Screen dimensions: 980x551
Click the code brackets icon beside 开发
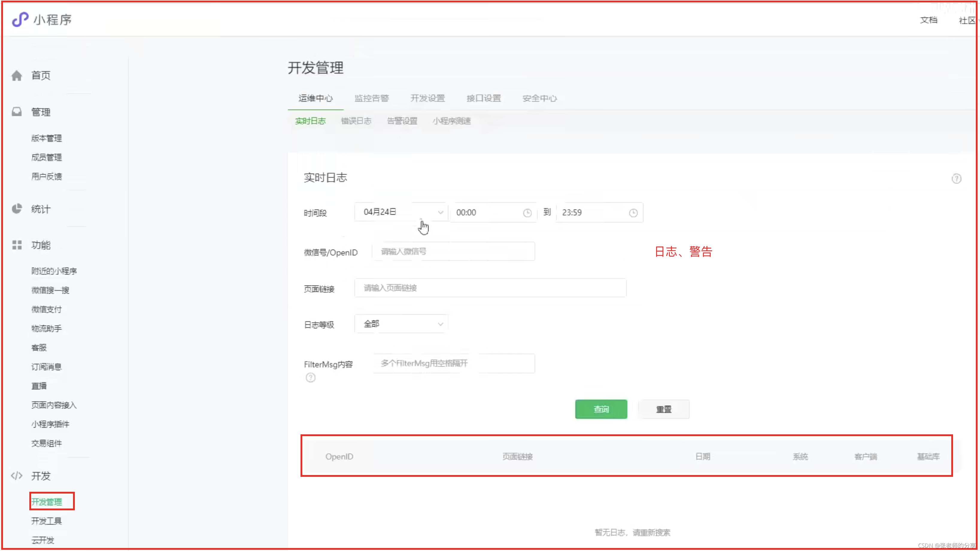coord(17,476)
